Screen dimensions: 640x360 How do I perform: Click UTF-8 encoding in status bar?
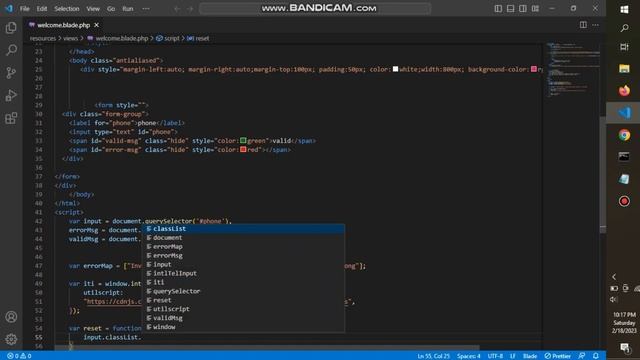click(x=495, y=356)
